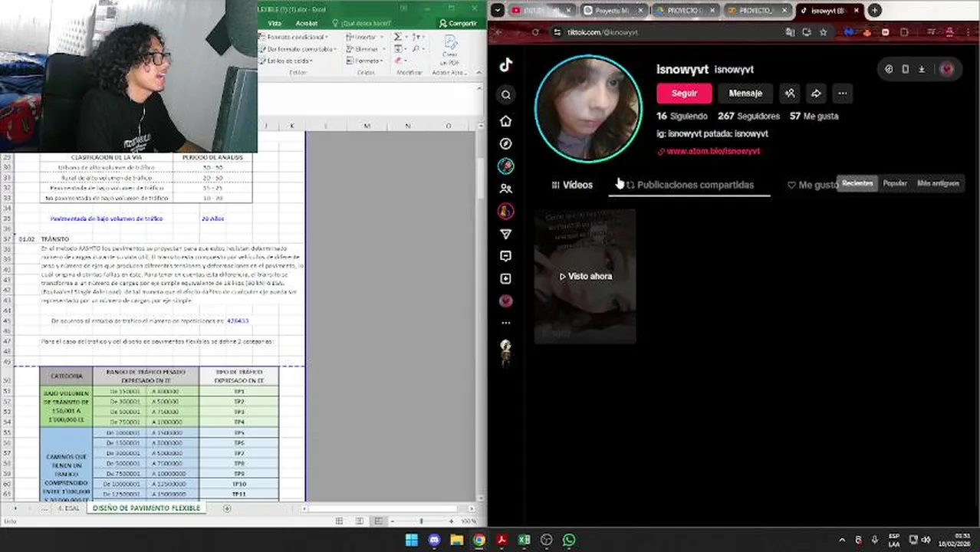980x552 pixels.
Task: Click the suggested accounts icon beside Mensaje
Action: 790,94
